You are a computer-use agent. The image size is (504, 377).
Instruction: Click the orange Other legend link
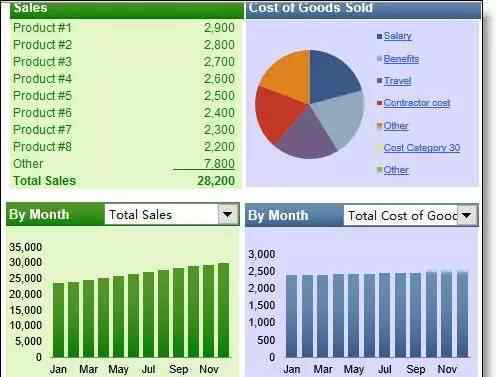point(396,126)
